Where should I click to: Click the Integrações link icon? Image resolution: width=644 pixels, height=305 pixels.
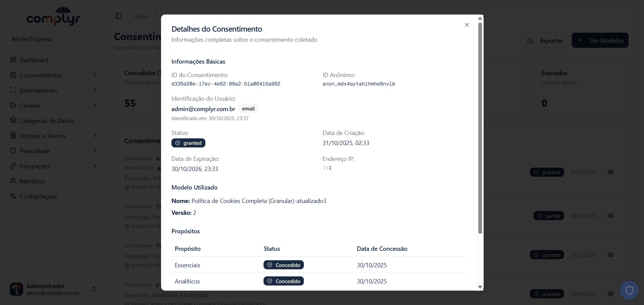pos(13,166)
